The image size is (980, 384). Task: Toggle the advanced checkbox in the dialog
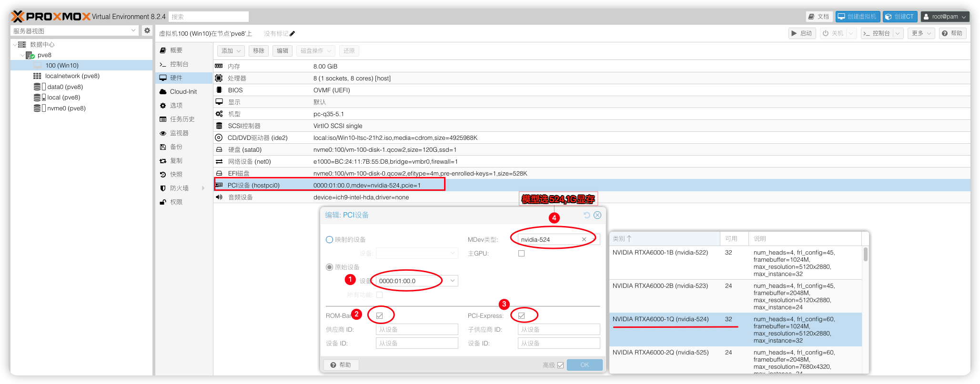pos(561,365)
